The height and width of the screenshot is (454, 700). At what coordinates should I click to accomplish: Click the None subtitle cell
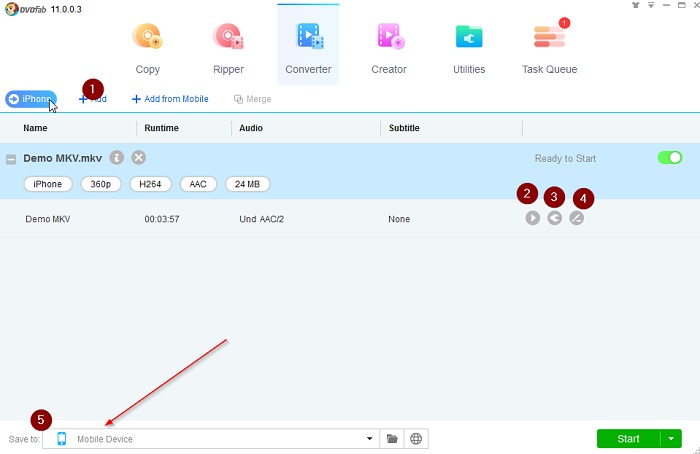(x=399, y=219)
